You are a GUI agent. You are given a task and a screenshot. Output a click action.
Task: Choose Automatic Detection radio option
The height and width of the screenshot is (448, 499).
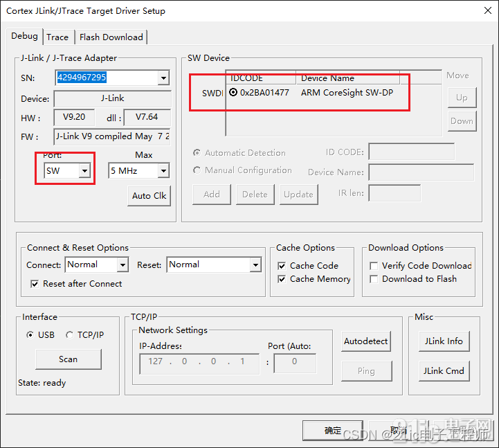click(x=197, y=153)
